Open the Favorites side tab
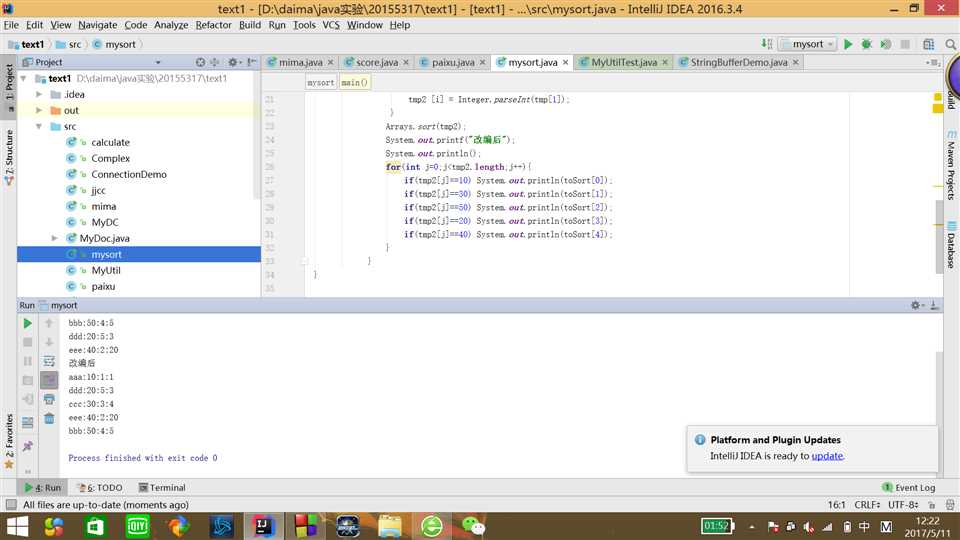 [x=9, y=441]
